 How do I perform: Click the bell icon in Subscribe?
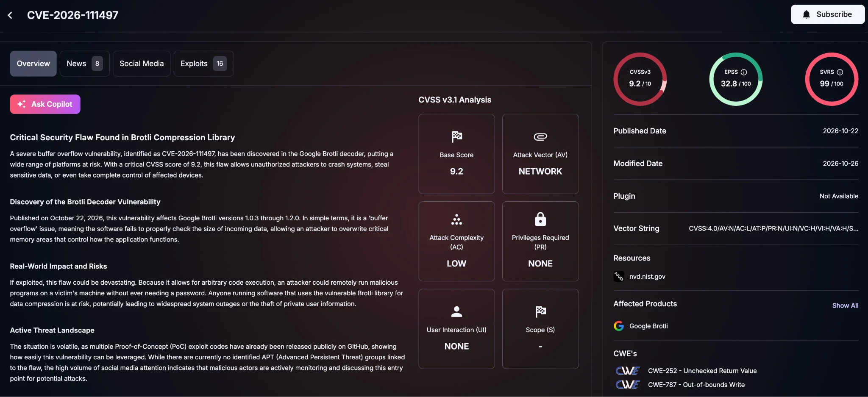807,14
